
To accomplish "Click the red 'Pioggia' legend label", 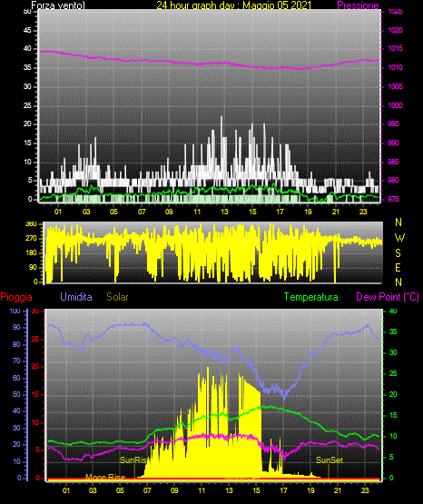I will coord(16,297).
